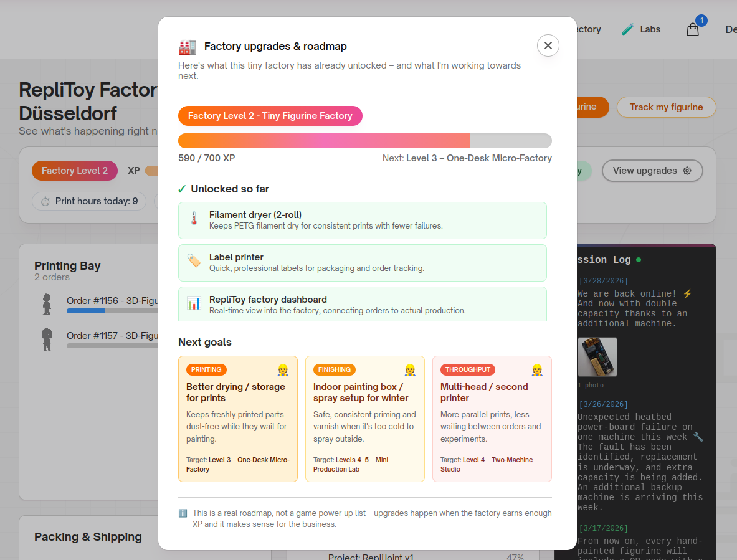Click the test tube icon beside Labs

626,29
